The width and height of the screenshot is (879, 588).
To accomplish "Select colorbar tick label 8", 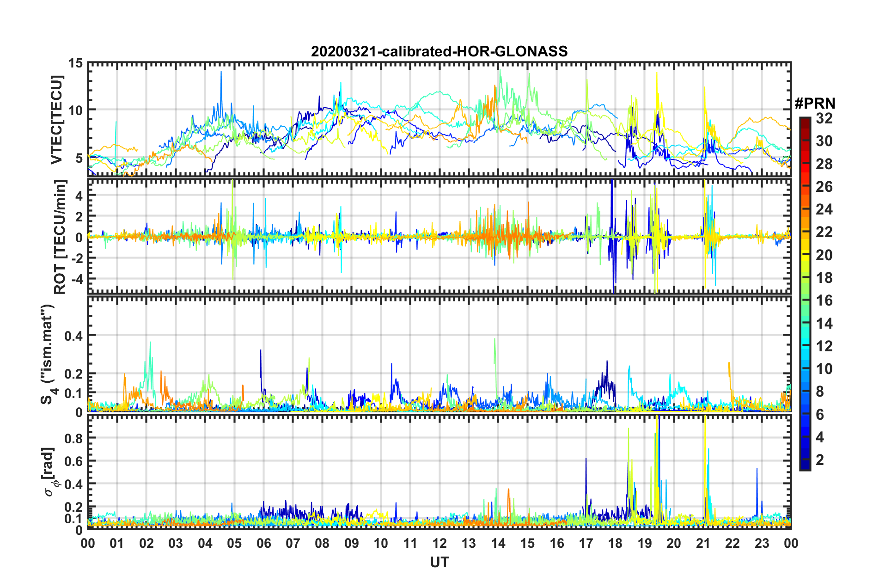I will click(820, 392).
